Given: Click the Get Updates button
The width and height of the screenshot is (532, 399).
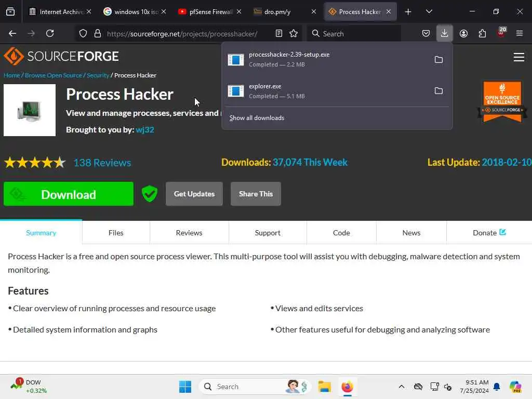Looking at the screenshot, I should (x=194, y=194).
